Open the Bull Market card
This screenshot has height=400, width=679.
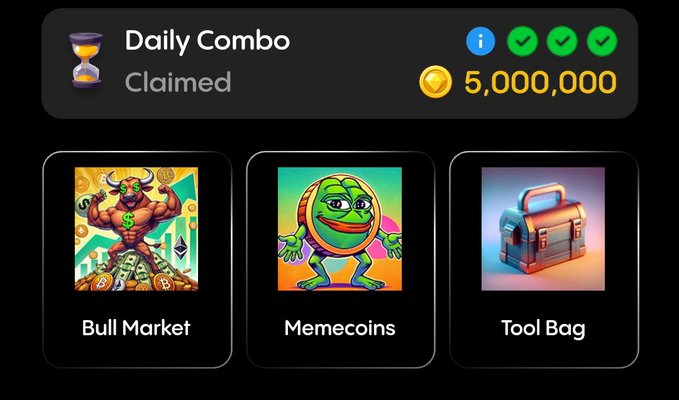(137, 260)
